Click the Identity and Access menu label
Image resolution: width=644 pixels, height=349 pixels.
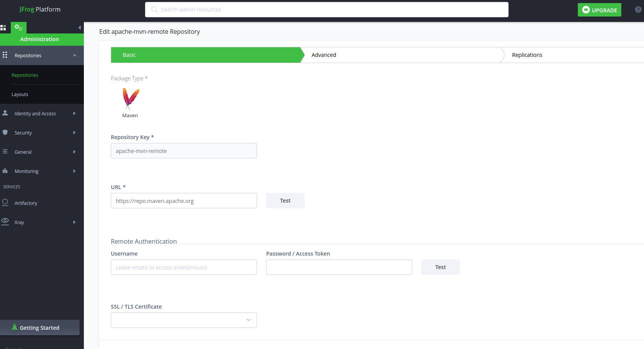pyautogui.click(x=35, y=113)
